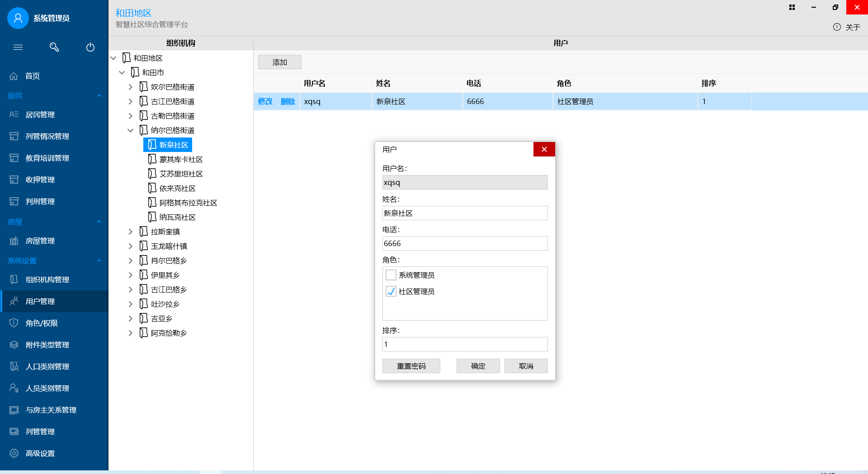Click the power logout icon

click(x=90, y=47)
